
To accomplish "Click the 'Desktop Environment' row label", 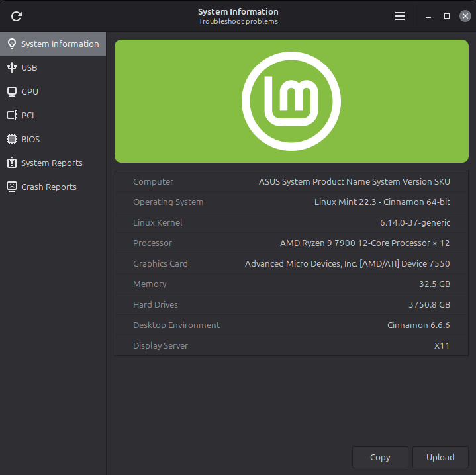I will pos(176,325).
